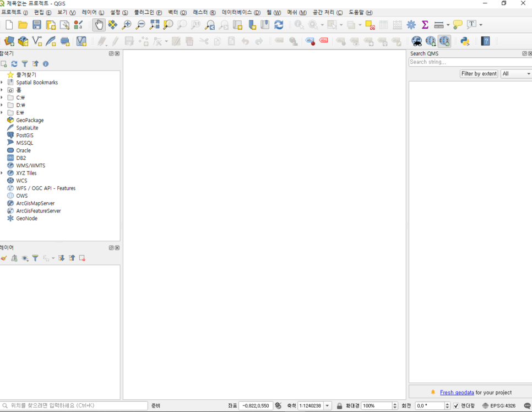Open the 벡터 (O) menu
This screenshot has width=532, height=412.
pyautogui.click(x=177, y=13)
